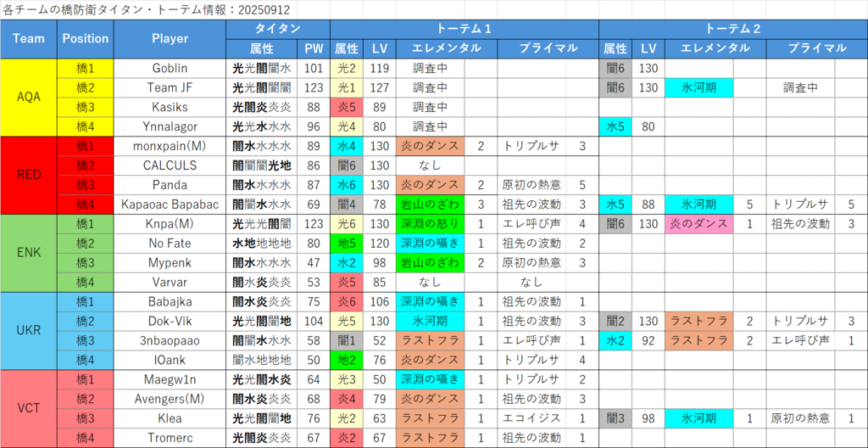Select the VCT team cell
Image resolution: width=868 pixels, height=448 pixels.
(x=29, y=408)
